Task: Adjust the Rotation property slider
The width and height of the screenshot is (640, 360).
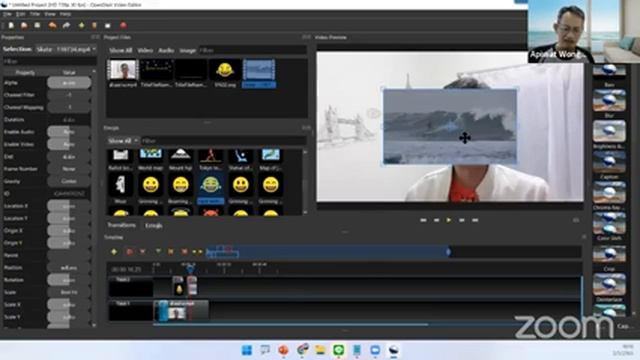Action: 69,280
